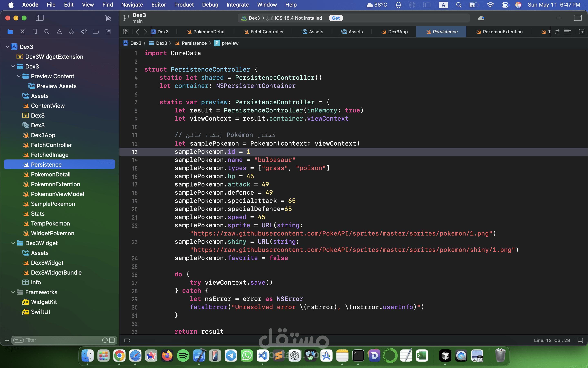Open the Source Control navigator
Image resolution: width=588 pixels, height=368 pixels.
22,32
